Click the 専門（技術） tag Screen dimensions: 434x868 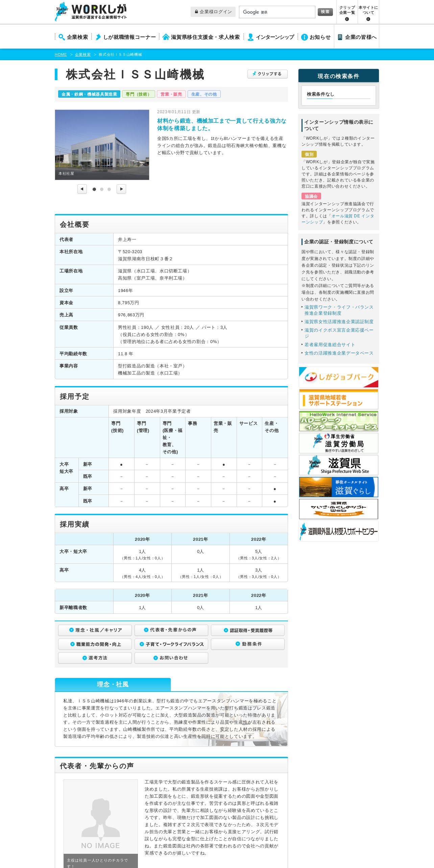(x=139, y=94)
